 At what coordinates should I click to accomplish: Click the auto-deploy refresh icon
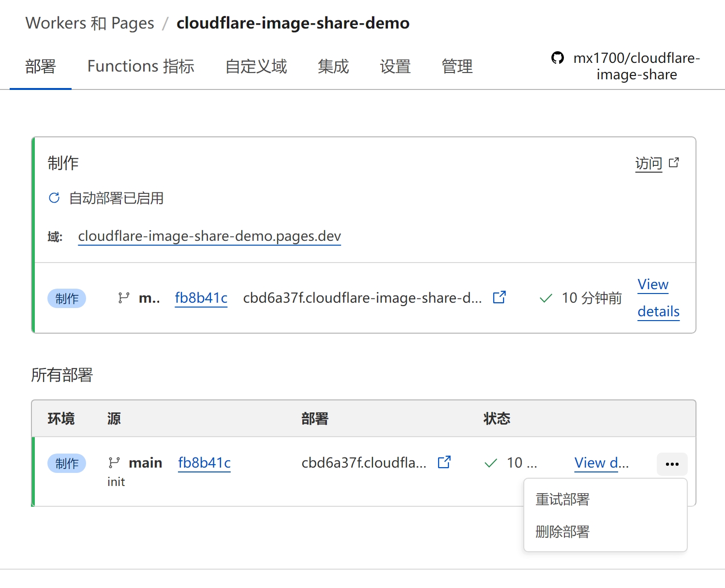point(54,198)
